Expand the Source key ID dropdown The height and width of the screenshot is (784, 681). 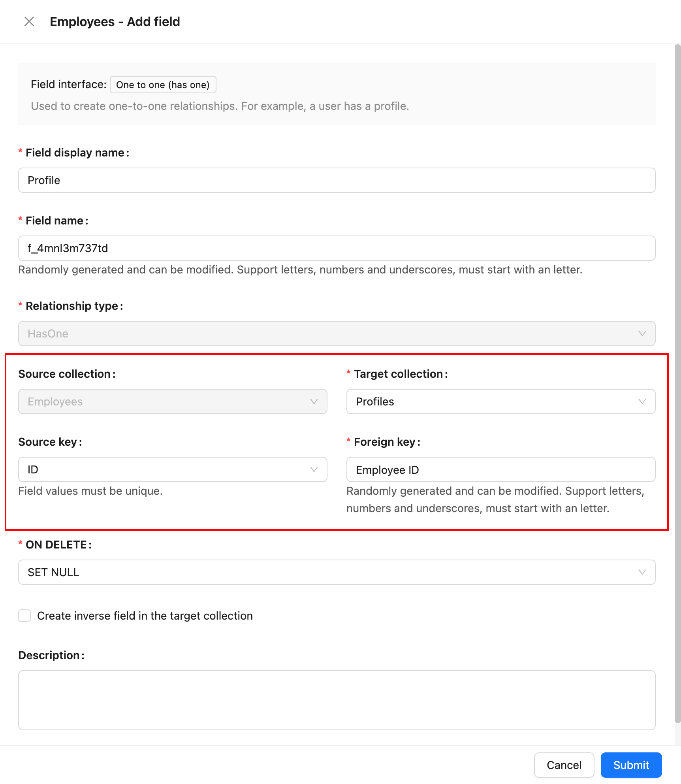166,469
